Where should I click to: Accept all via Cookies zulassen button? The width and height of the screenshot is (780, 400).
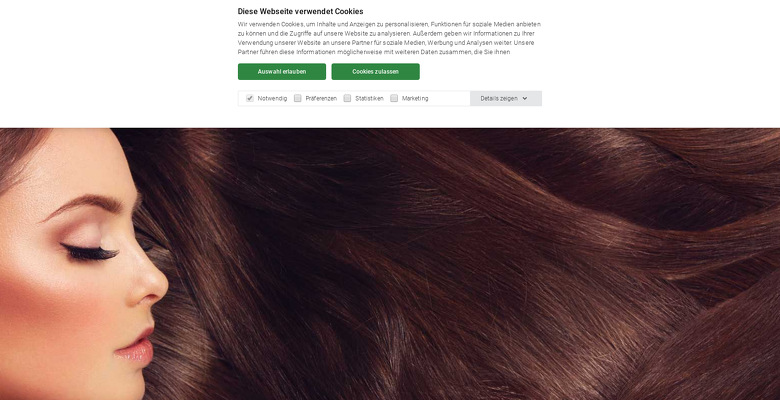[376, 72]
